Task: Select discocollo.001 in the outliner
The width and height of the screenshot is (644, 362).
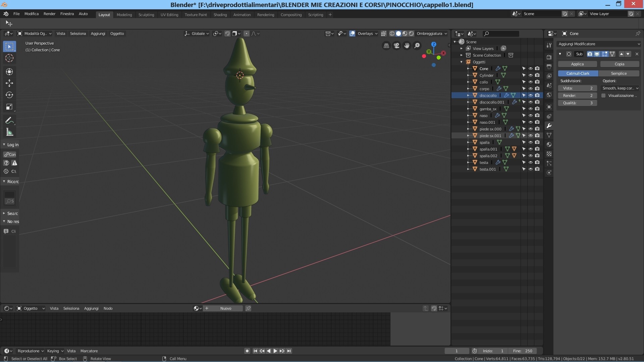Action: pyautogui.click(x=492, y=102)
